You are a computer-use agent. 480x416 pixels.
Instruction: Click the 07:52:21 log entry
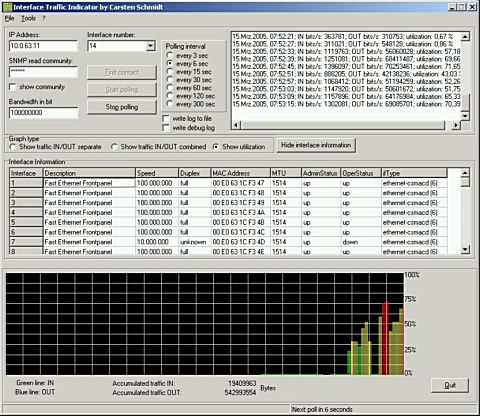coord(343,36)
